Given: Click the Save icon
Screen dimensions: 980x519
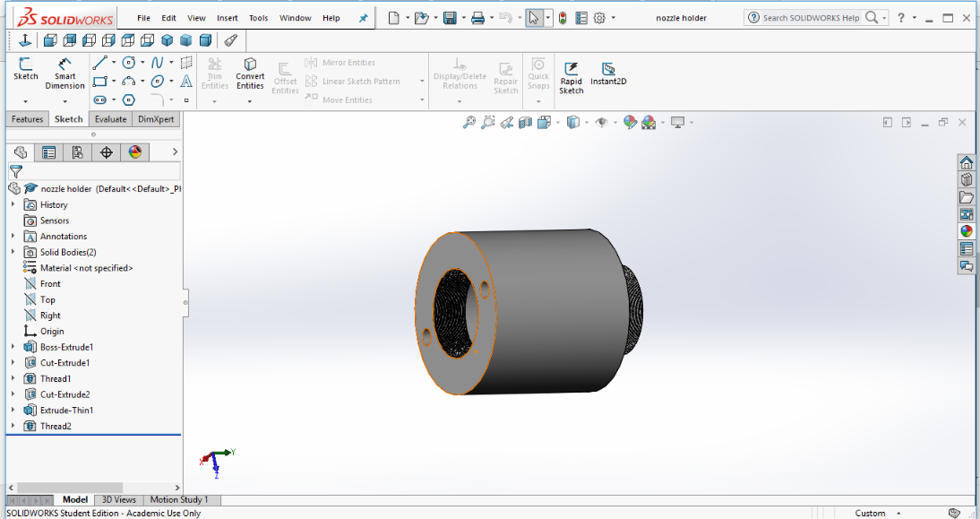Looking at the screenshot, I should [x=450, y=18].
